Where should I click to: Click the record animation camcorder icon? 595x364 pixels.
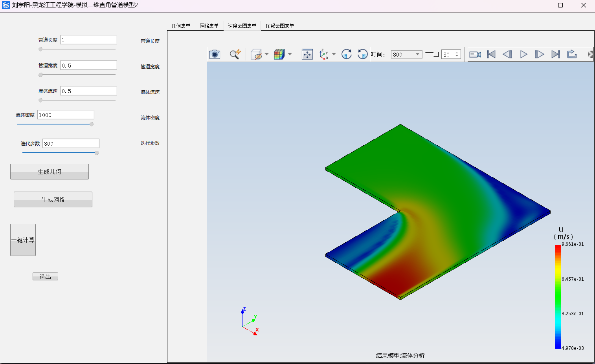475,54
